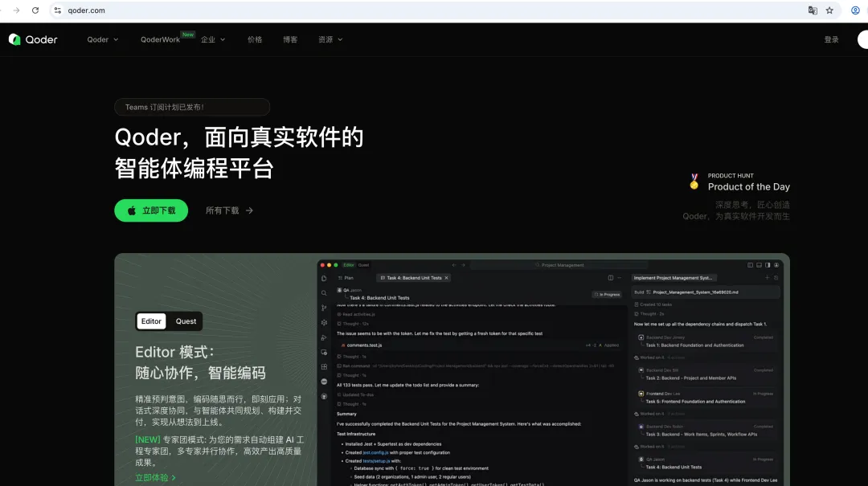Click the Product Hunt medal icon

(x=694, y=182)
